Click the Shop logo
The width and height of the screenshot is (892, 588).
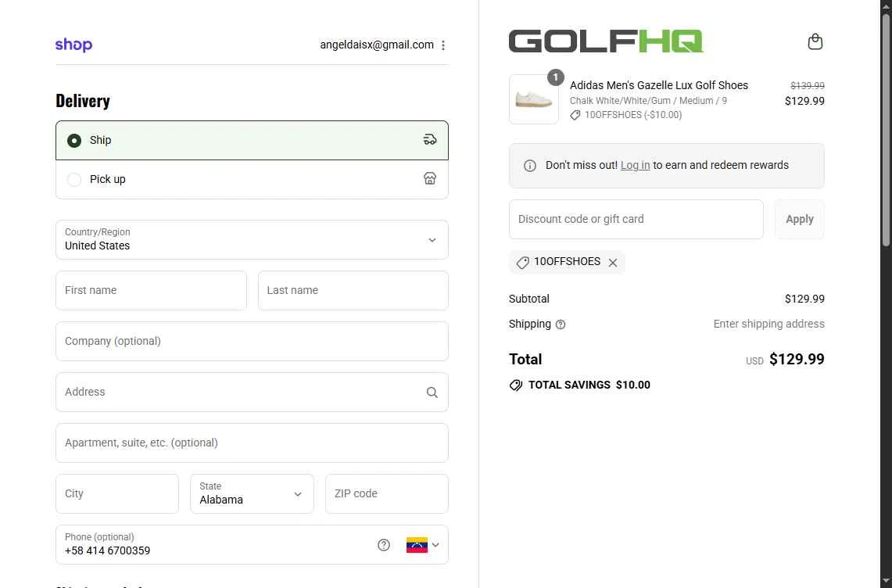point(73,45)
